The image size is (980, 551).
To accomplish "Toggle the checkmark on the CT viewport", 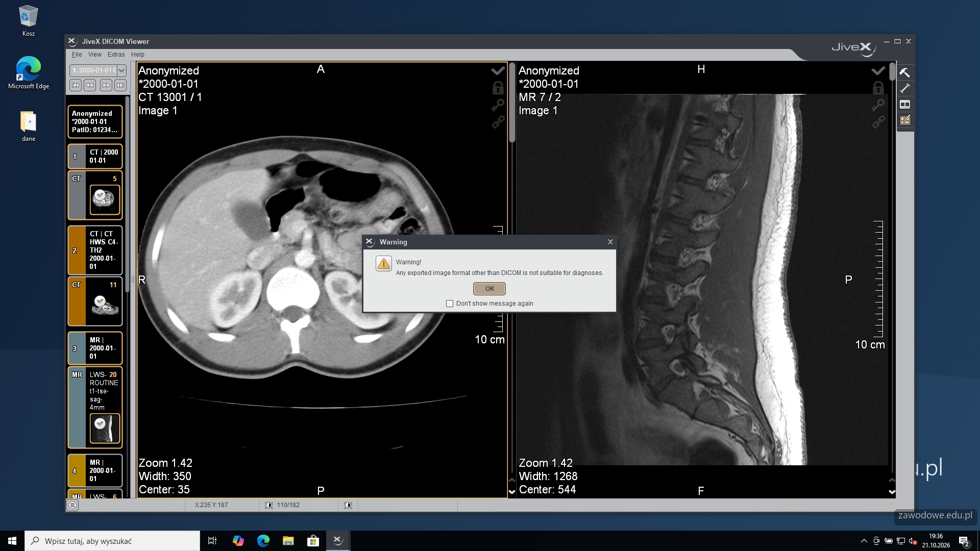I will pyautogui.click(x=498, y=70).
